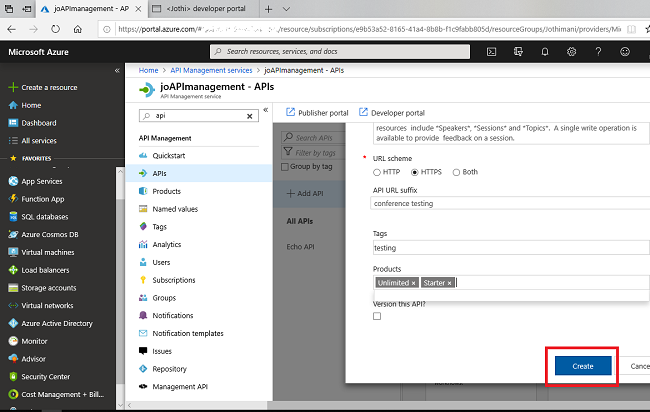Toggle Group by tag checkbox
Viewport: 650px width, 412px height.
pos(285,167)
